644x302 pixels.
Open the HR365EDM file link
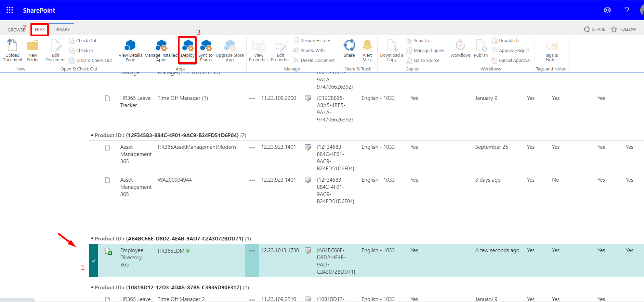[x=171, y=251]
